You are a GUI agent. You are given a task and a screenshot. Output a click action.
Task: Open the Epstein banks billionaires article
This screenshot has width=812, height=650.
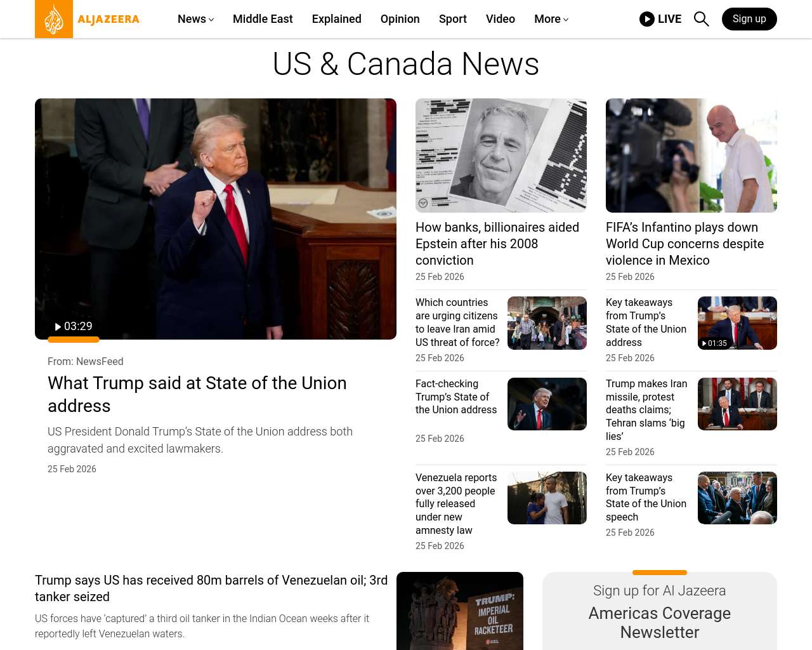497,244
